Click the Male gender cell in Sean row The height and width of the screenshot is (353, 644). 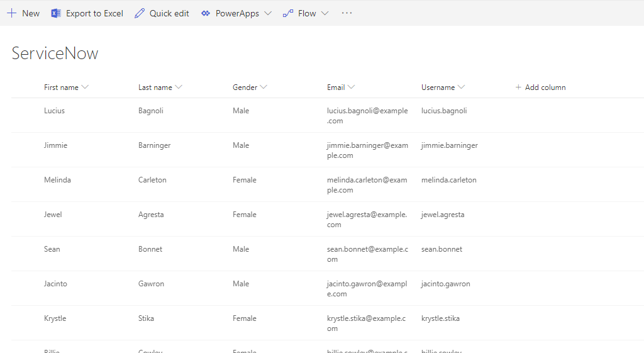click(x=241, y=249)
